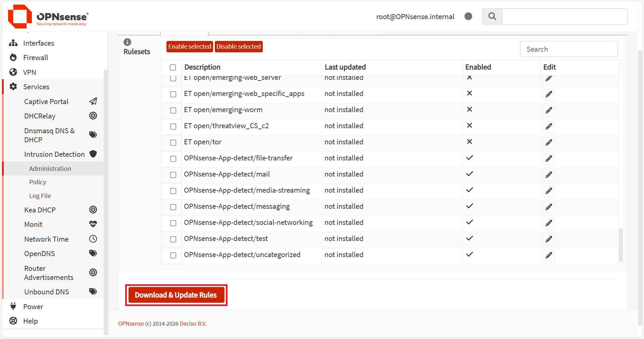Select the OPNsense-App-detect/messaging checkbox
The height and width of the screenshot is (339, 644).
173,207
